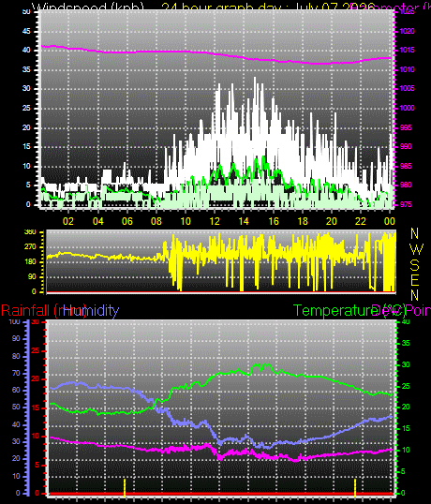Click the 995 value on barometer axis

pos(406,127)
